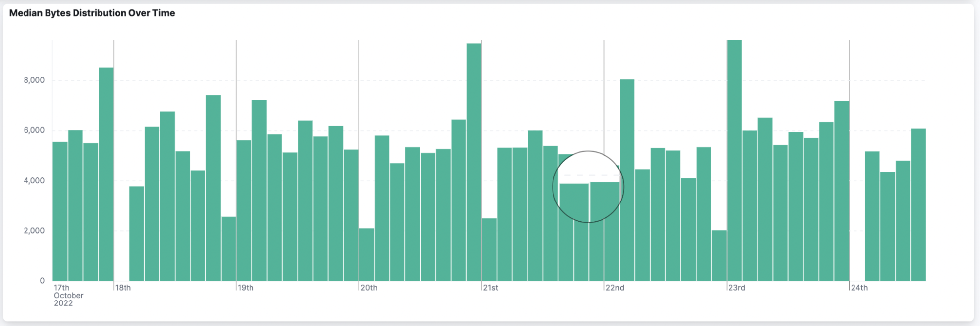Click the 8,000 bar on the 22nd

627,180
